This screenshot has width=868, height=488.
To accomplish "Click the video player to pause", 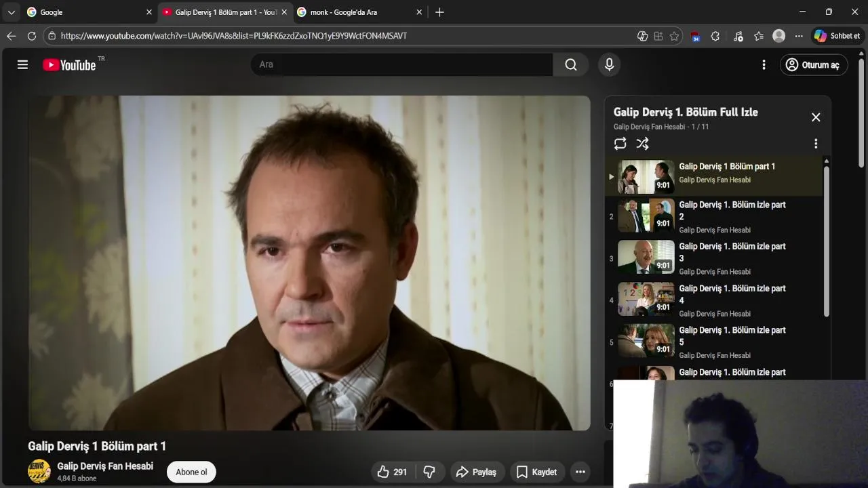I will click(309, 263).
